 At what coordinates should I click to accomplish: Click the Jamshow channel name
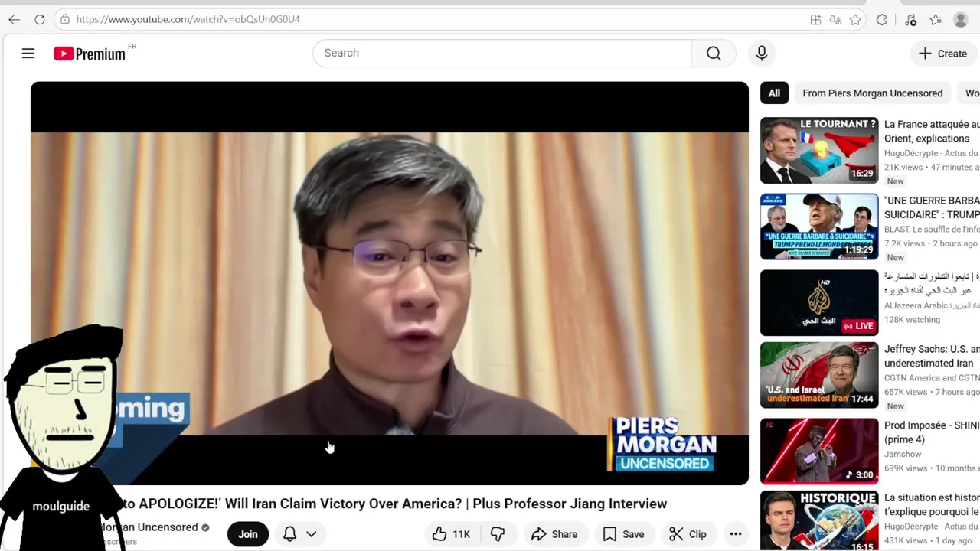(x=903, y=454)
